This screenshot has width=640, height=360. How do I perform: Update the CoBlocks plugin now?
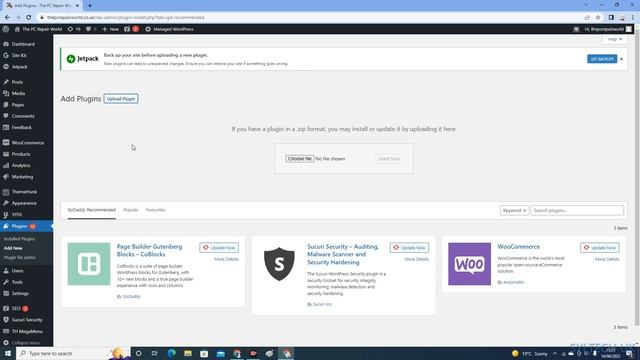[219, 248]
